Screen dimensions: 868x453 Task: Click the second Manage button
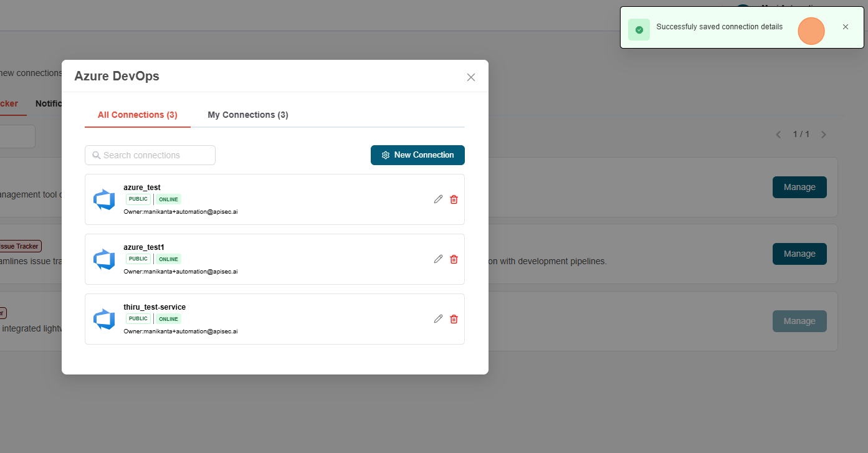[x=799, y=254]
